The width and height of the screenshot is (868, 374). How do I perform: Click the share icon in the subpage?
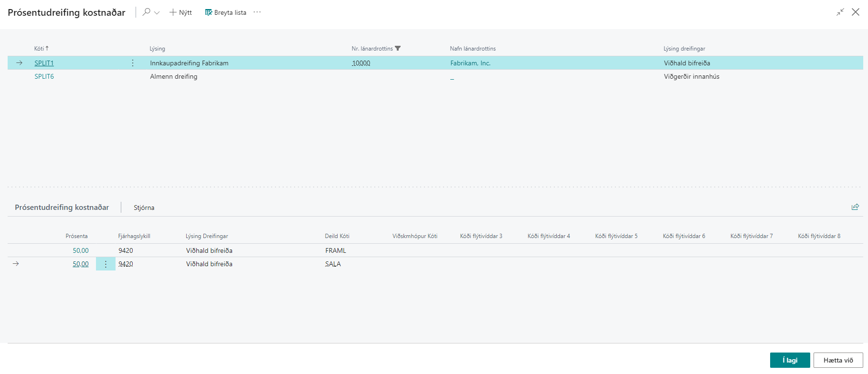pos(855,207)
